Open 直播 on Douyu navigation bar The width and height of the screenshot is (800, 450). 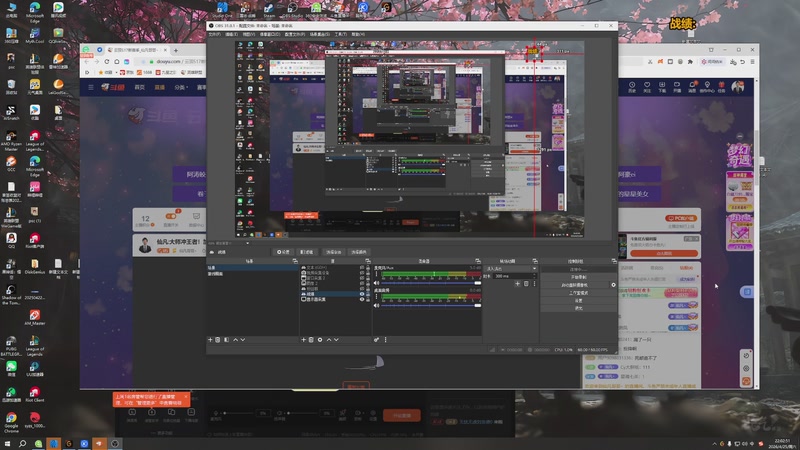pyautogui.click(x=160, y=87)
